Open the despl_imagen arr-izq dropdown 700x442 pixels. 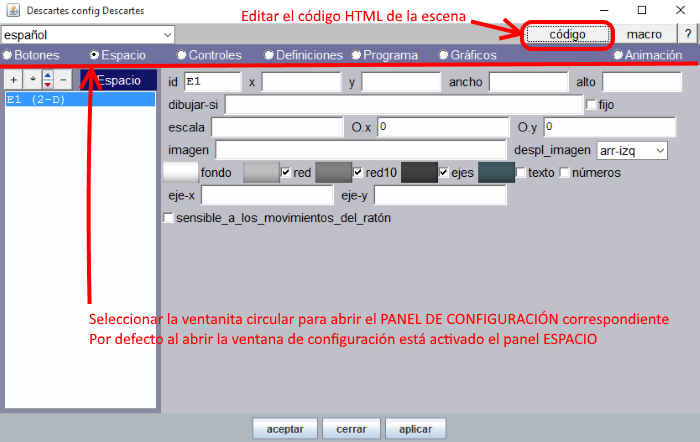[x=632, y=150]
